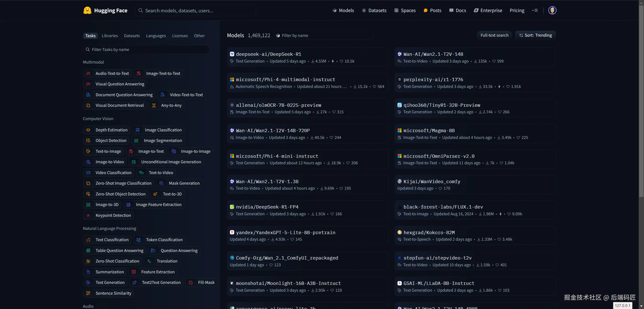
Task: Toggle the Text-to-Image task filter
Action: [x=103, y=151]
